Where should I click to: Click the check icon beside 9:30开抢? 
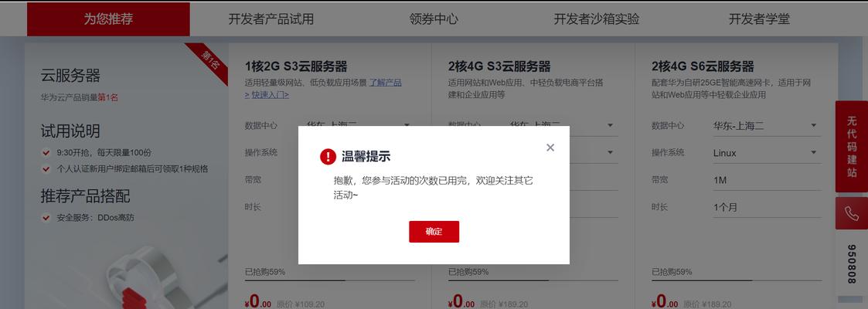pos(46,152)
